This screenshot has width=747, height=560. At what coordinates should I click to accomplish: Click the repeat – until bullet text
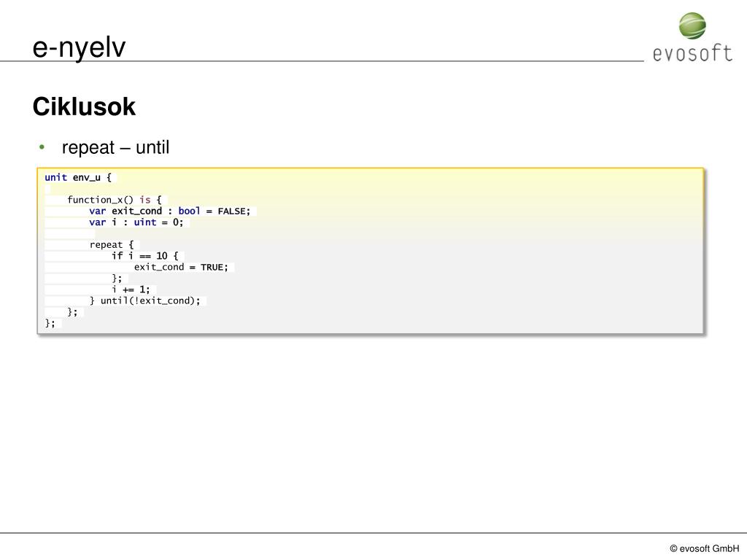pyautogui.click(x=116, y=147)
